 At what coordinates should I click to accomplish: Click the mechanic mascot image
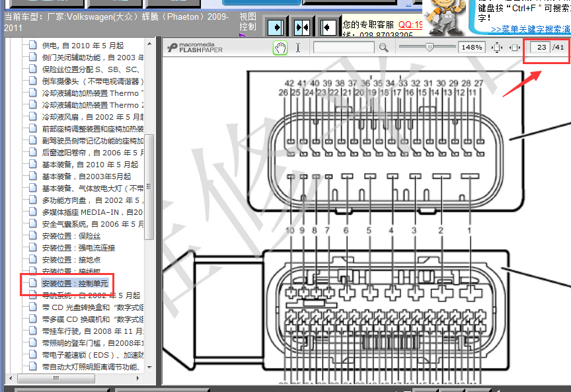click(445, 17)
